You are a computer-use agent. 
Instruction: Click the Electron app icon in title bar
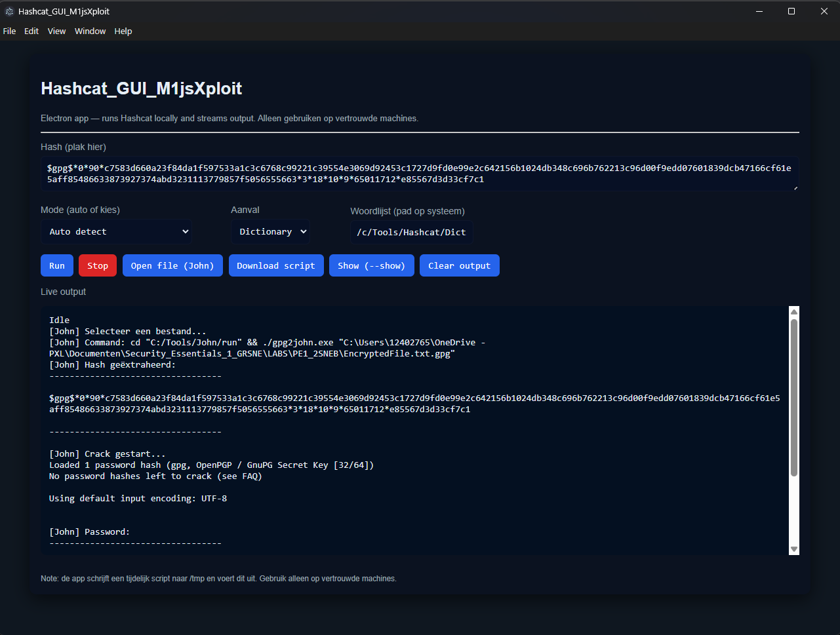[x=10, y=11]
